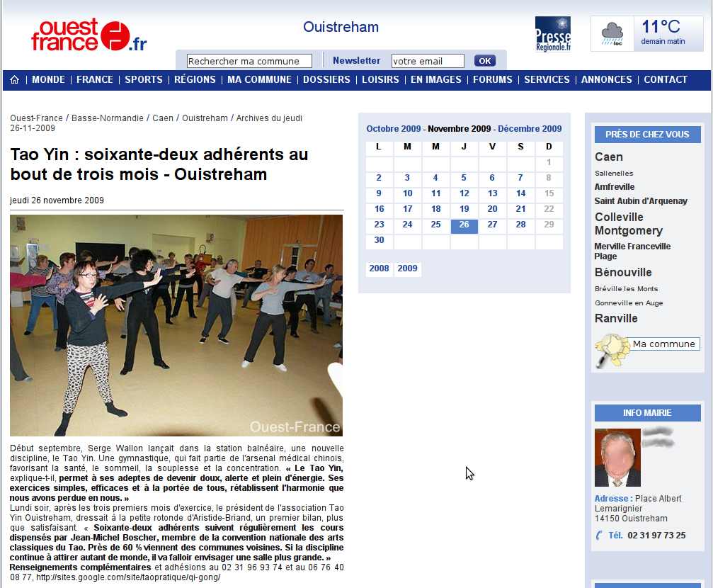The width and height of the screenshot is (713, 588).
Task: Open nearby commune Colleville Montgomery
Action: [x=629, y=224]
